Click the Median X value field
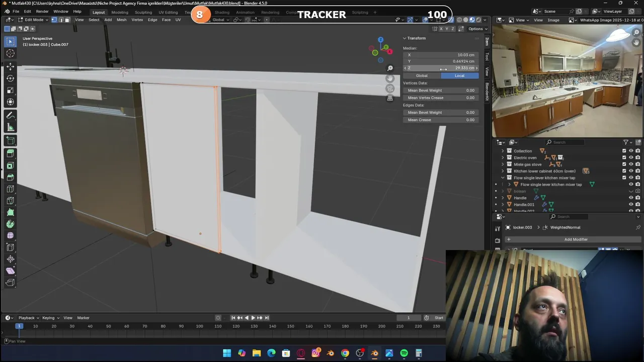 pyautogui.click(x=441, y=55)
